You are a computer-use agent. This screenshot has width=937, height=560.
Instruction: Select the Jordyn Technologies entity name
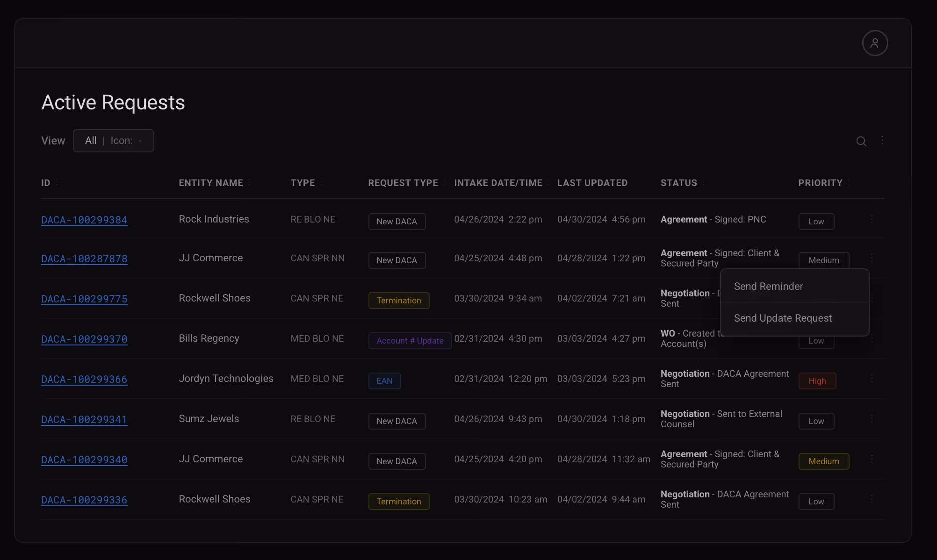[226, 379]
